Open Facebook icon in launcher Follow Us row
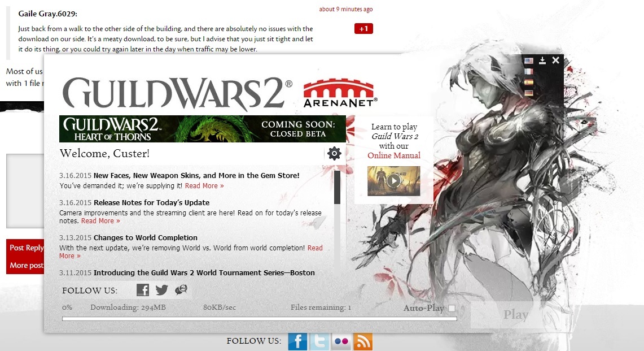 (x=143, y=290)
